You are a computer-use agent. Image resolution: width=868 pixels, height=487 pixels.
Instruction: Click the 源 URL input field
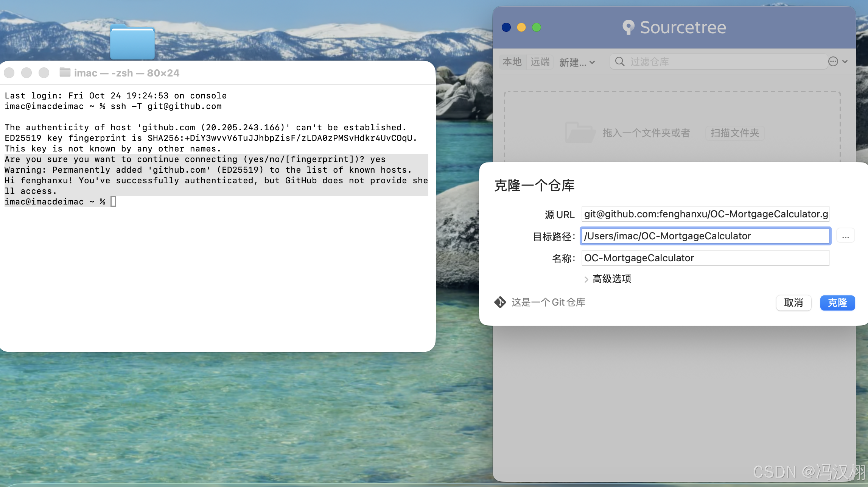705,214
